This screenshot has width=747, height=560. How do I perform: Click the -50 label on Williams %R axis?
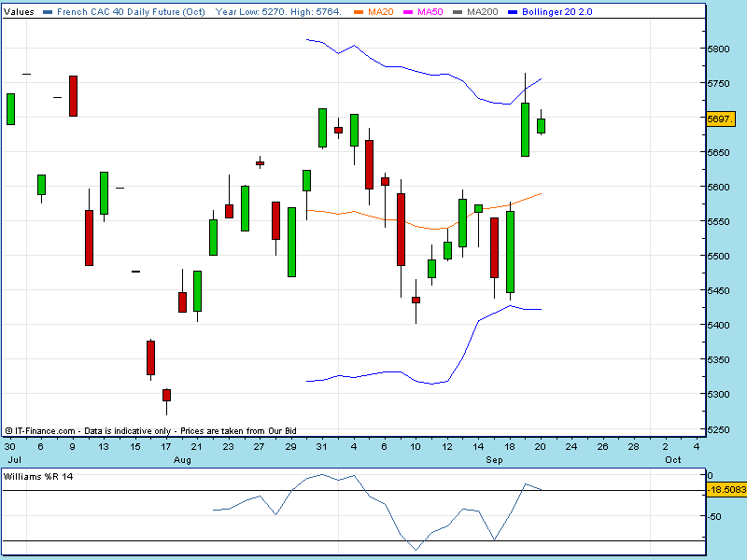713,517
